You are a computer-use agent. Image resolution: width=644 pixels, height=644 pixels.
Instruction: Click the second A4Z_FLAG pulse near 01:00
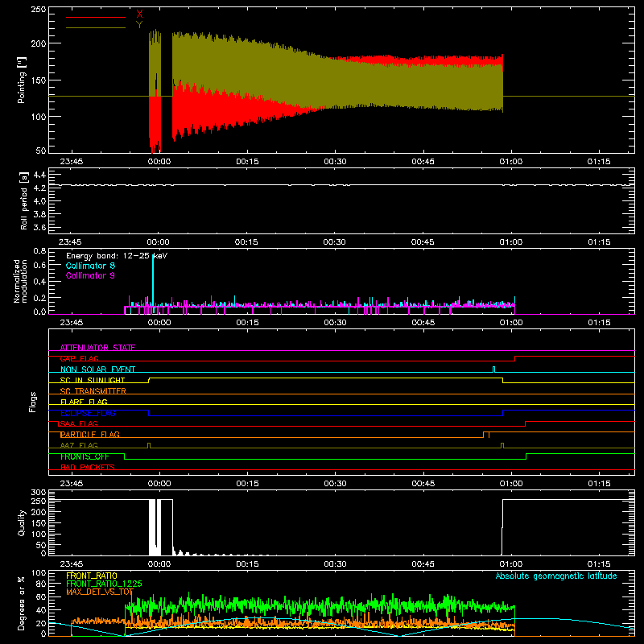coord(502,445)
